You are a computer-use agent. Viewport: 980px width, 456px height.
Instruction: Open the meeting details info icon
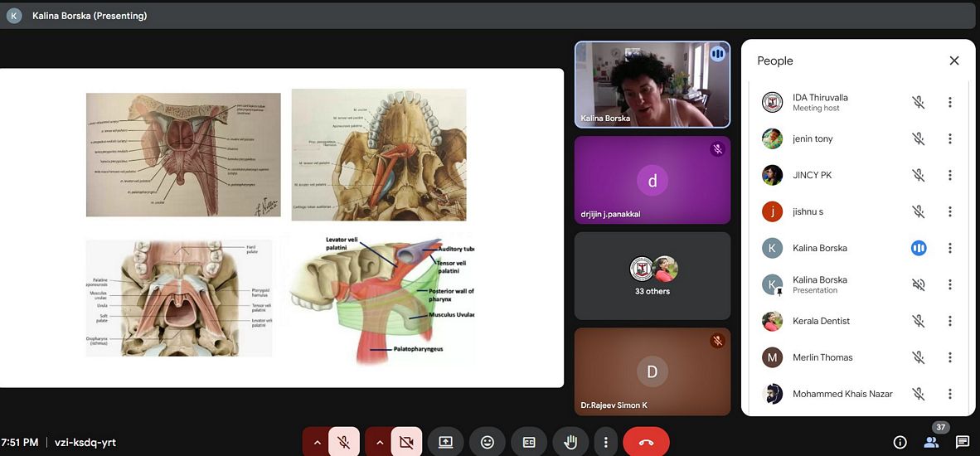pyautogui.click(x=900, y=442)
